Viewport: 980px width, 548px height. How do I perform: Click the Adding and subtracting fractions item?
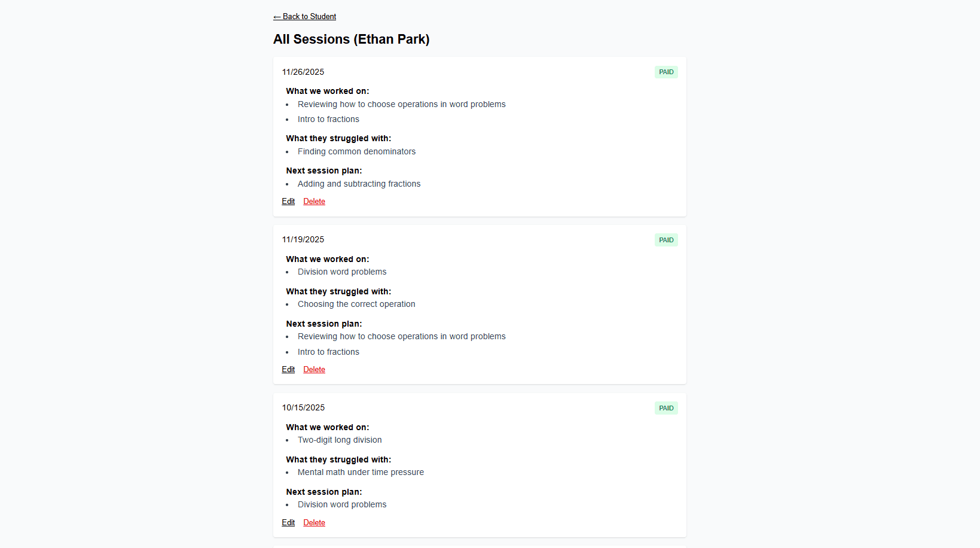pyautogui.click(x=359, y=184)
